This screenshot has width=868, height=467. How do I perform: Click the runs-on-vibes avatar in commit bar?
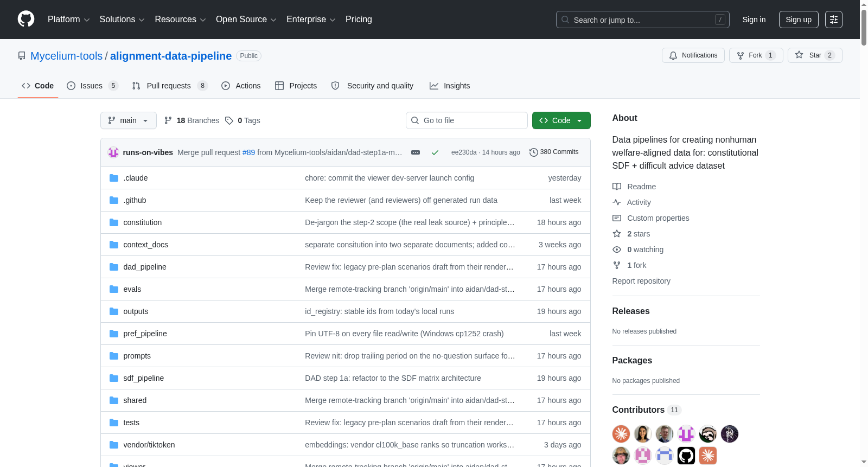[113, 152]
